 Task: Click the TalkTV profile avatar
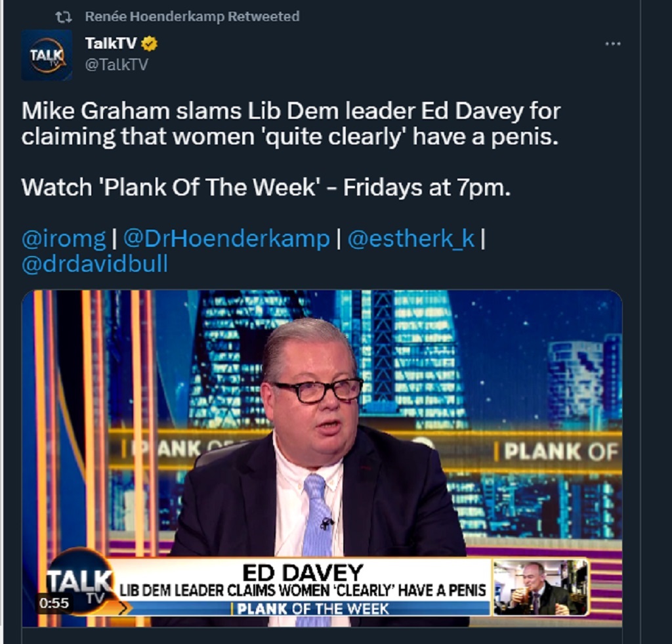coord(47,55)
